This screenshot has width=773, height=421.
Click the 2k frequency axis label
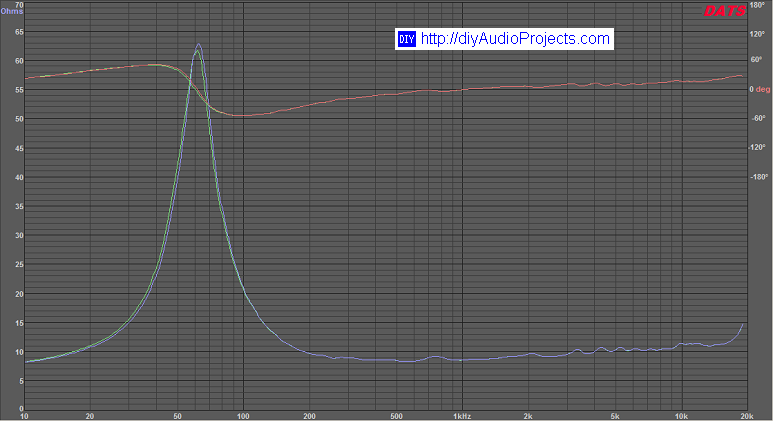pos(528,415)
